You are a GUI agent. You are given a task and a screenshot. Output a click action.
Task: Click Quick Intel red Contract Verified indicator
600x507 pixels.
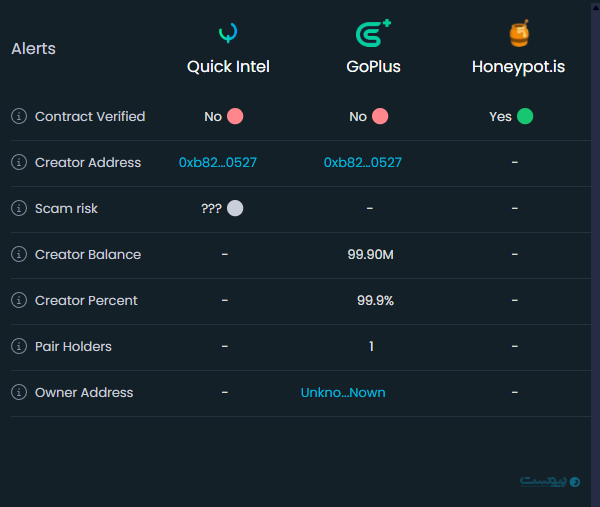tap(235, 116)
